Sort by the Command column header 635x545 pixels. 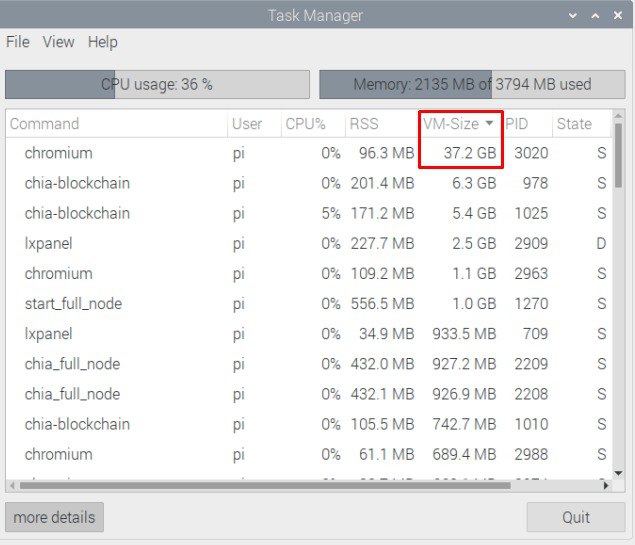click(x=117, y=123)
